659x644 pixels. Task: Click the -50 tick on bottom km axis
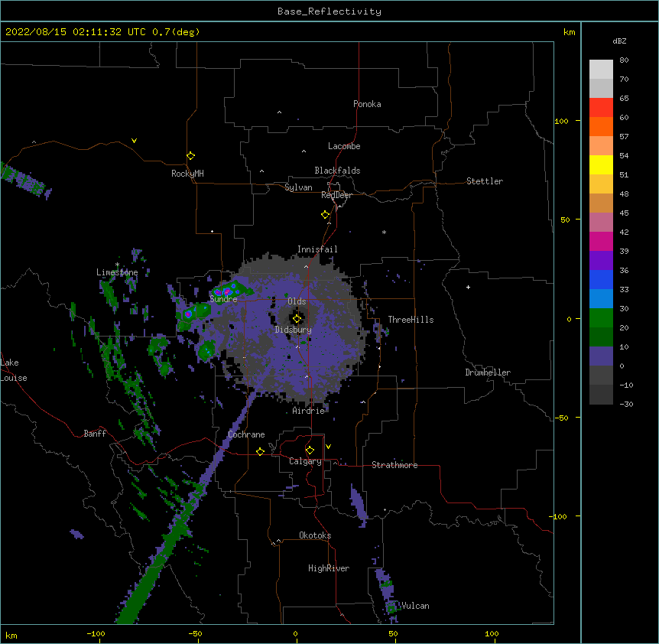pos(195,633)
